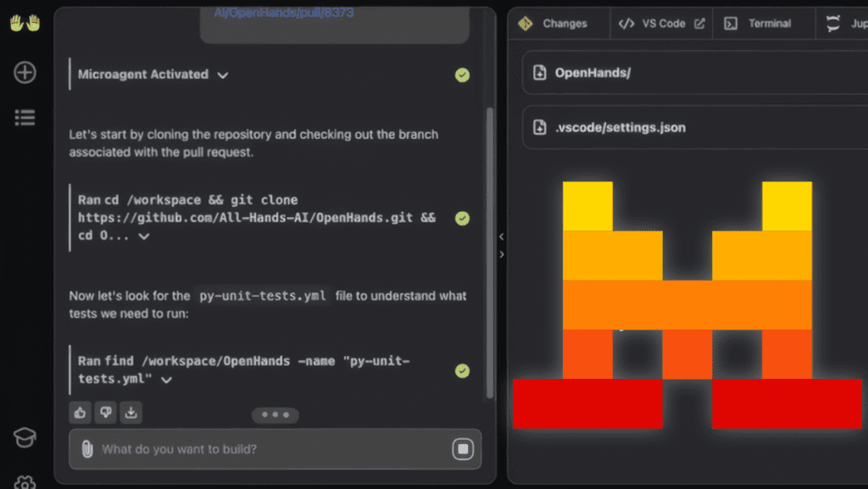Image resolution: width=868 pixels, height=489 pixels.
Task: Open the OpenHands/ changed entry
Action: (593, 73)
